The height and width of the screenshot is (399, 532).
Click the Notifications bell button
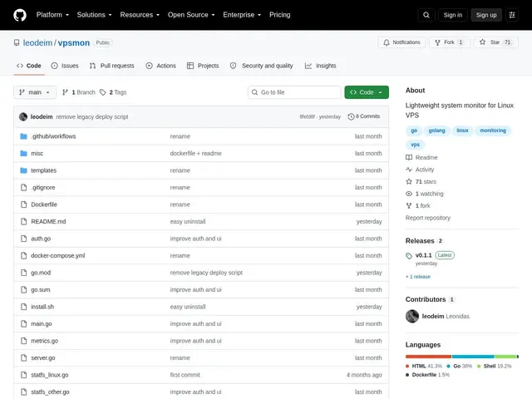401,42
